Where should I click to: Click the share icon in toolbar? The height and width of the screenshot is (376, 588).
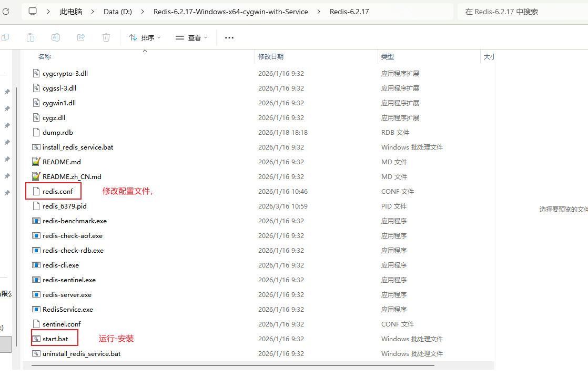pos(81,37)
